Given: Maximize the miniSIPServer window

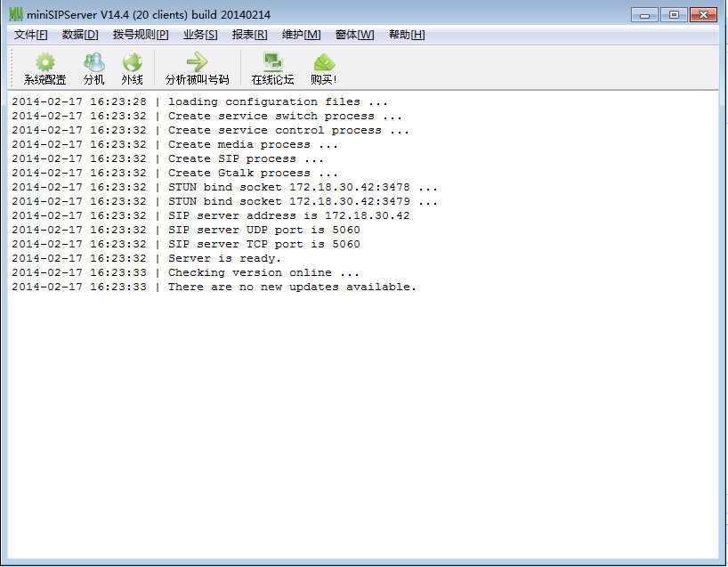Looking at the screenshot, I should pyautogui.click(x=674, y=15).
